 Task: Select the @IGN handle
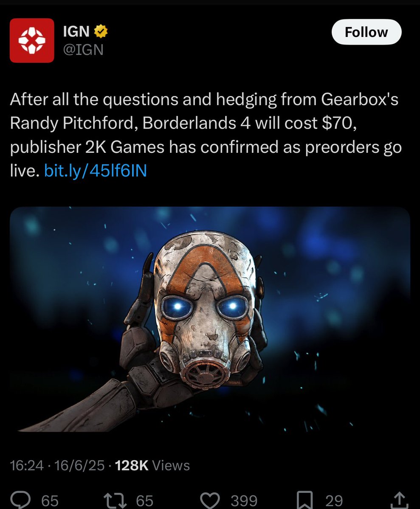(x=83, y=50)
